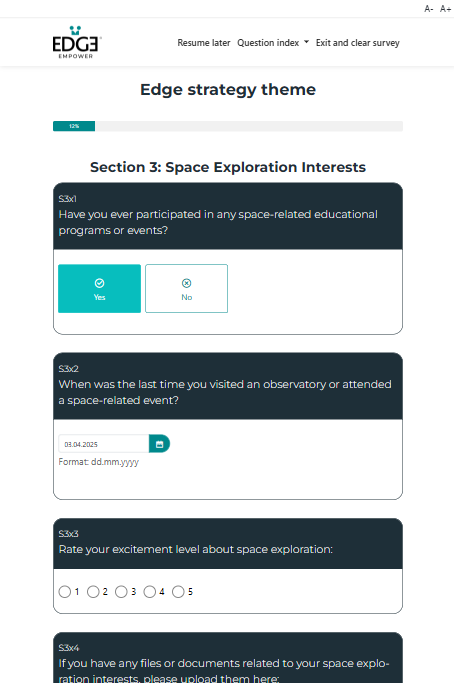Choose excitement rating 4
This screenshot has width=454, height=683.
click(149, 592)
